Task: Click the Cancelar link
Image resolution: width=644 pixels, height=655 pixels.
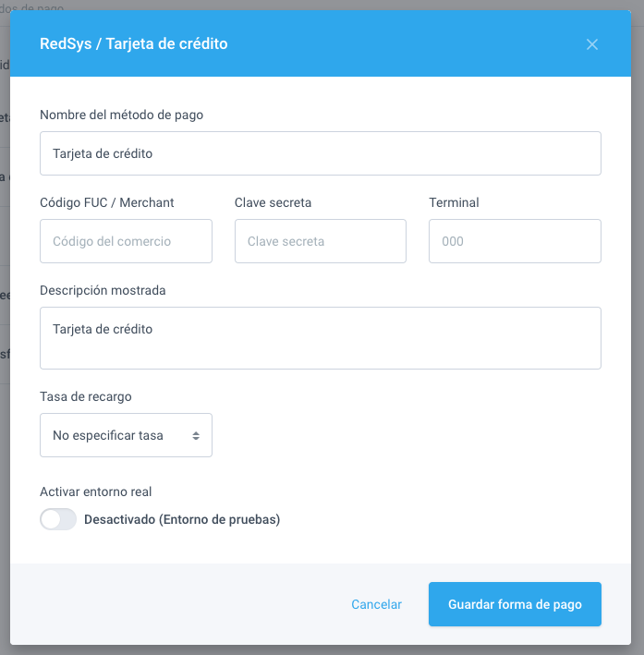Action: tap(376, 604)
